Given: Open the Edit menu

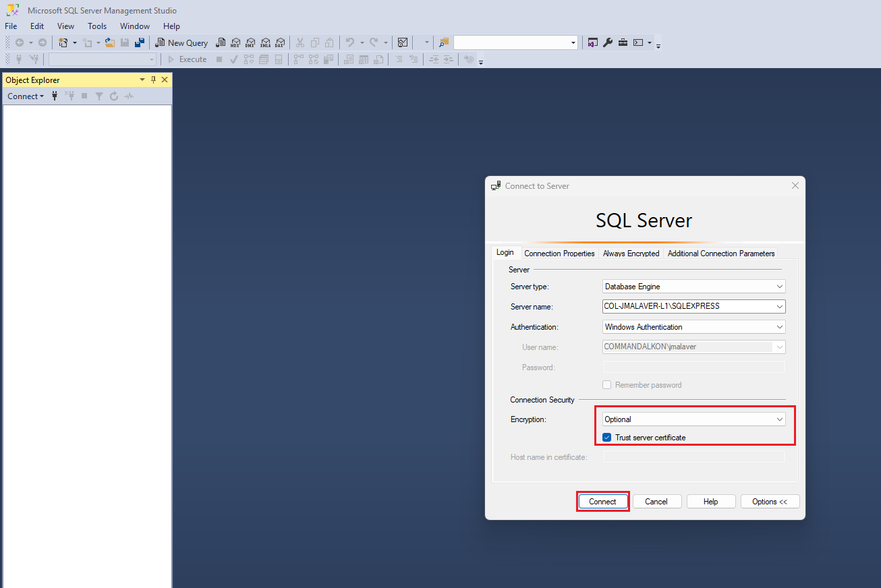Looking at the screenshot, I should (x=37, y=26).
